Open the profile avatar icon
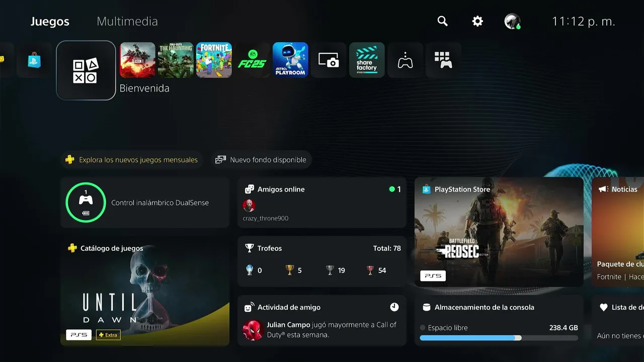This screenshot has height=362, width=644. tap(512, 21)
